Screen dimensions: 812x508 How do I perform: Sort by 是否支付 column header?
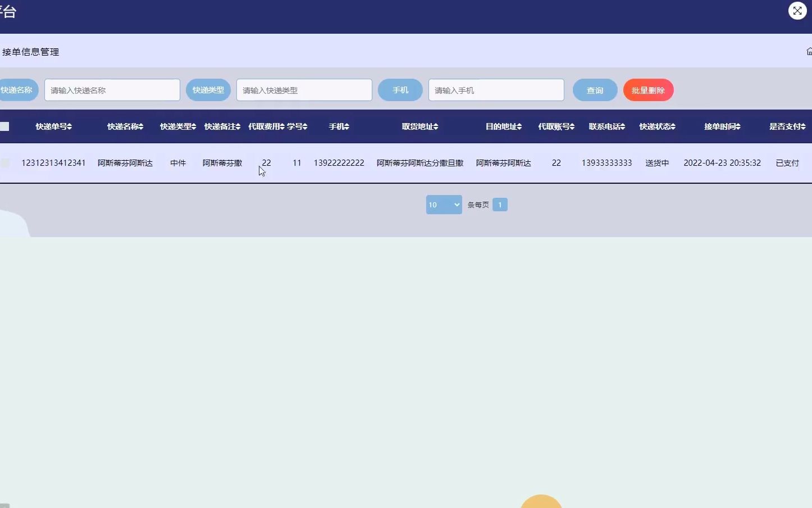[787, 126]
